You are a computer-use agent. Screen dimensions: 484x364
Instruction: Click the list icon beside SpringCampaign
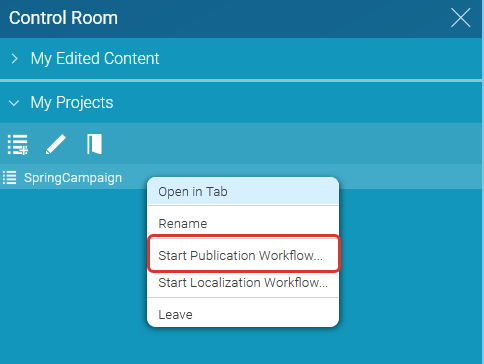pos(9,177)
